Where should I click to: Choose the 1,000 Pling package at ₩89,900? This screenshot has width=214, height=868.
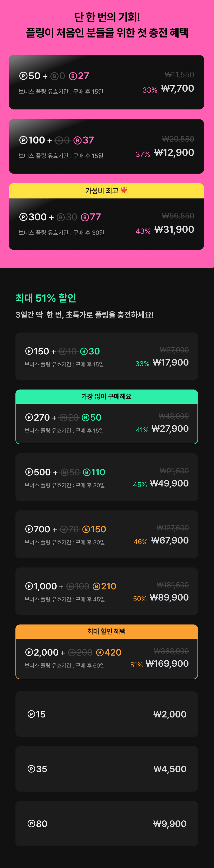pos(107,591)
